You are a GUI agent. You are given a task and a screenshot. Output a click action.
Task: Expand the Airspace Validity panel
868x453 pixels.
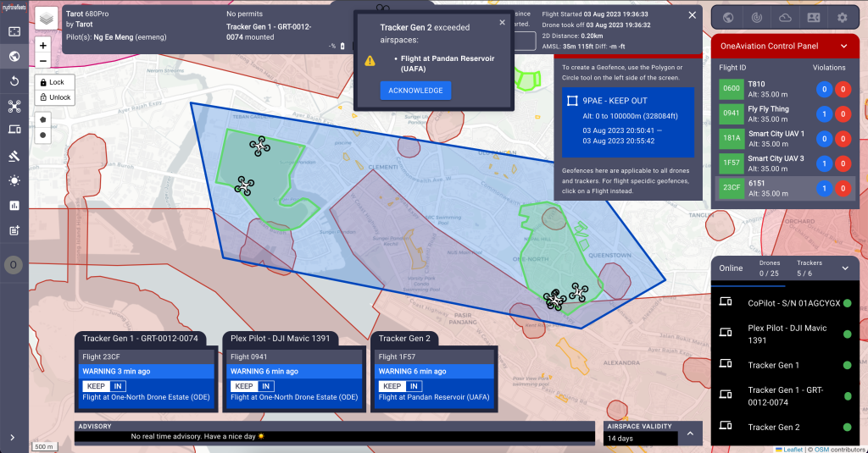[x=690, y=434]
